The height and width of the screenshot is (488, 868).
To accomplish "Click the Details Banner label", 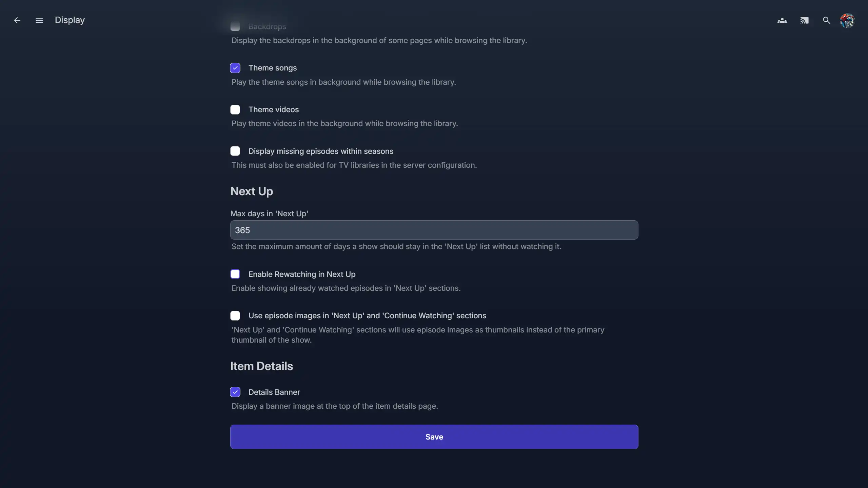I will 274,392.
